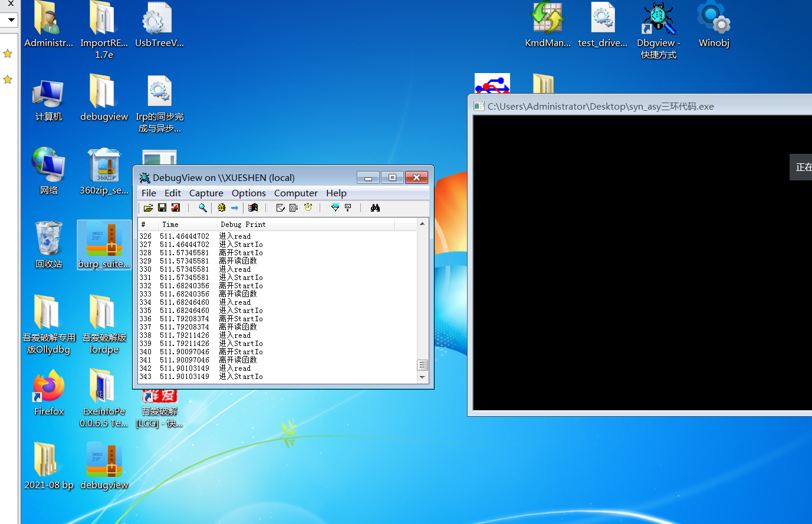This screenshot has width=812, height=524.
Task: Select the Administrator folder desktop icon
Action: coord(48,25)
